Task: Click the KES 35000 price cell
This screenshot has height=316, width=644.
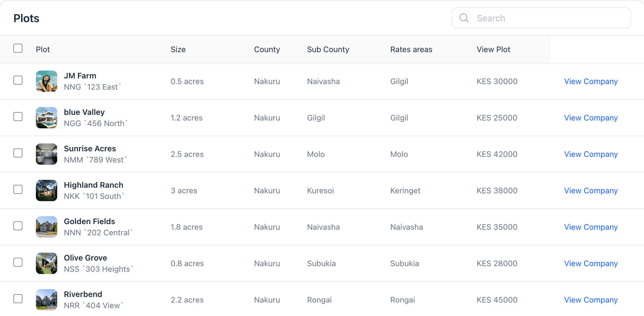Action: [x=497, y=227]
